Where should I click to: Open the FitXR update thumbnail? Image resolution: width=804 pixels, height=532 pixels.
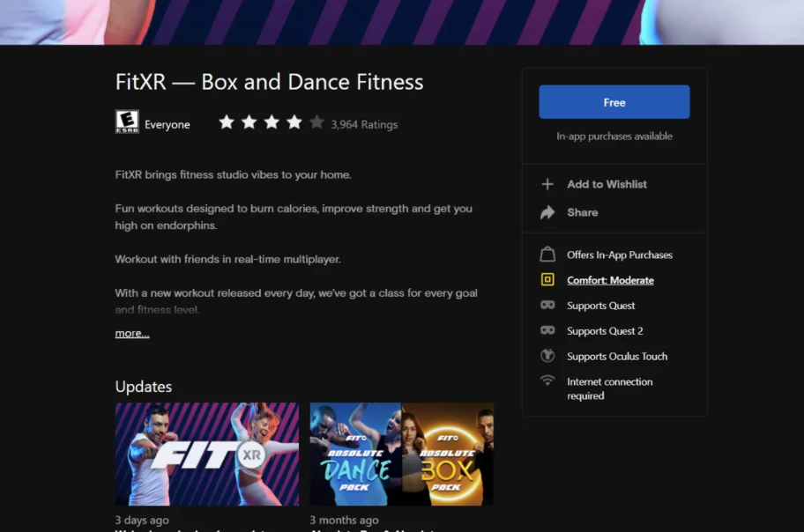(x=207, y=454)
